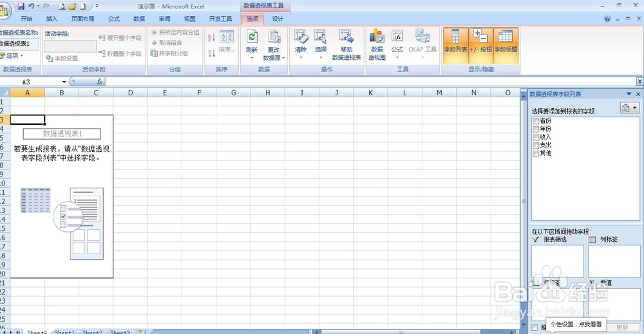The width and height of the screenshot is (644, 334).
Task: Click the PivotTable name input field
Action: point(19,44)
